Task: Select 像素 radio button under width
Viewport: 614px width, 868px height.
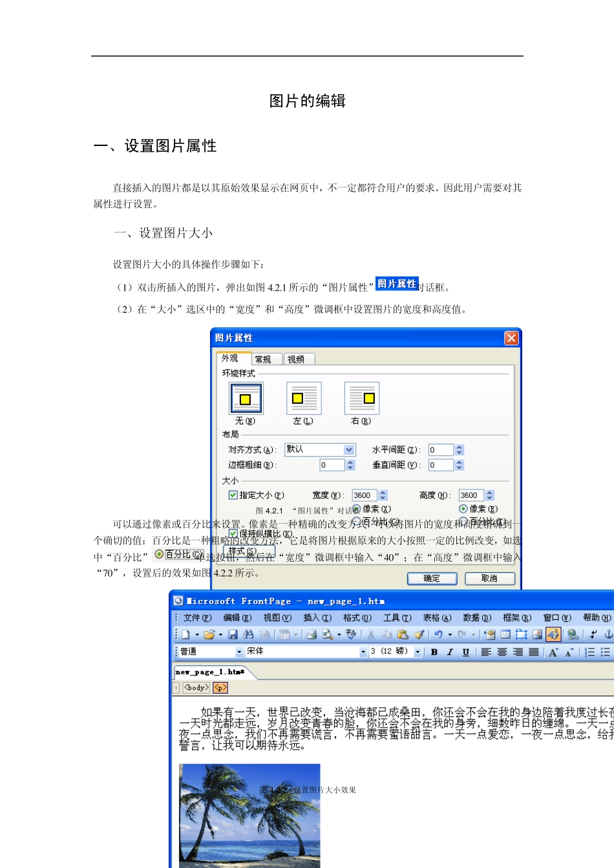Action: [356, 509]
